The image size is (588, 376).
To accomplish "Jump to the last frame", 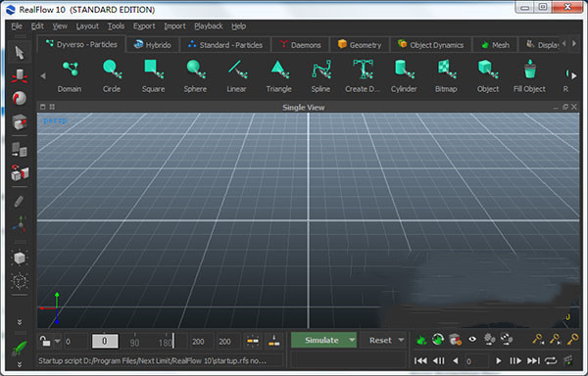I will pos(534,360).
